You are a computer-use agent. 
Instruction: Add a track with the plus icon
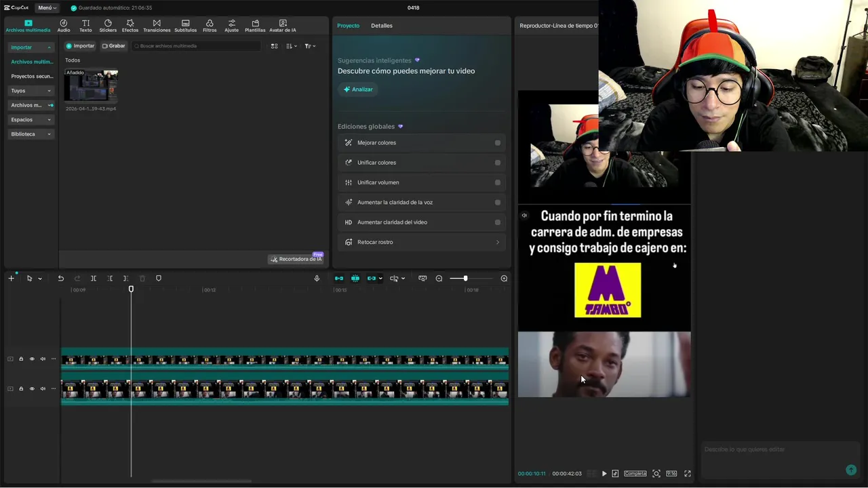(x=11, y=279)
